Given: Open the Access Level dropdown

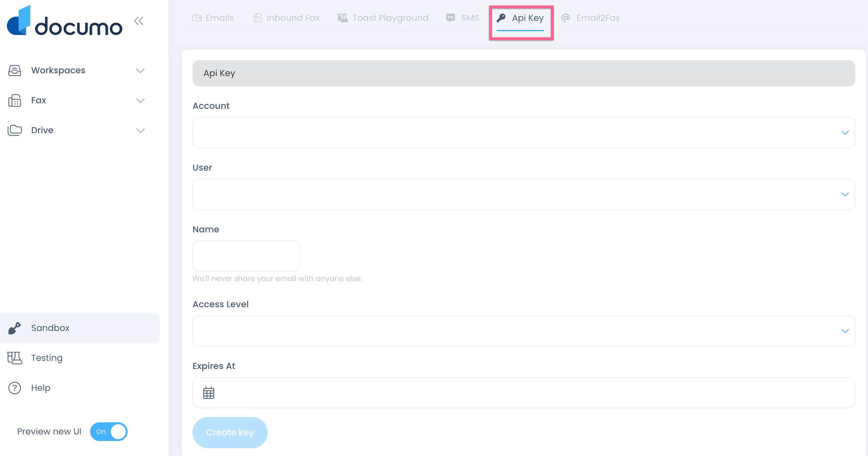Looking at the screenshot, I should pyautogui.click(x=523, y=331).
